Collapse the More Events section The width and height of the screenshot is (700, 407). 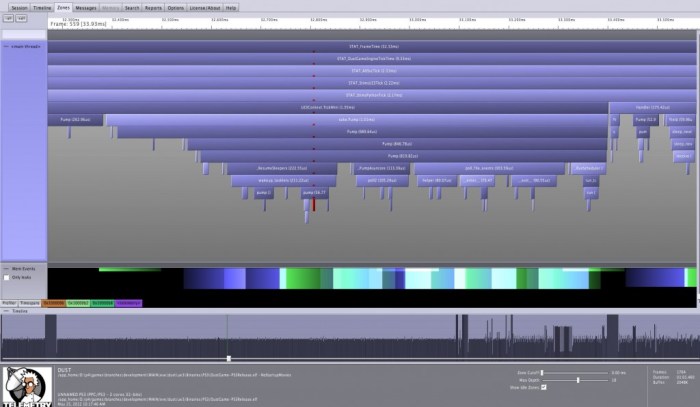coord(5,269)
